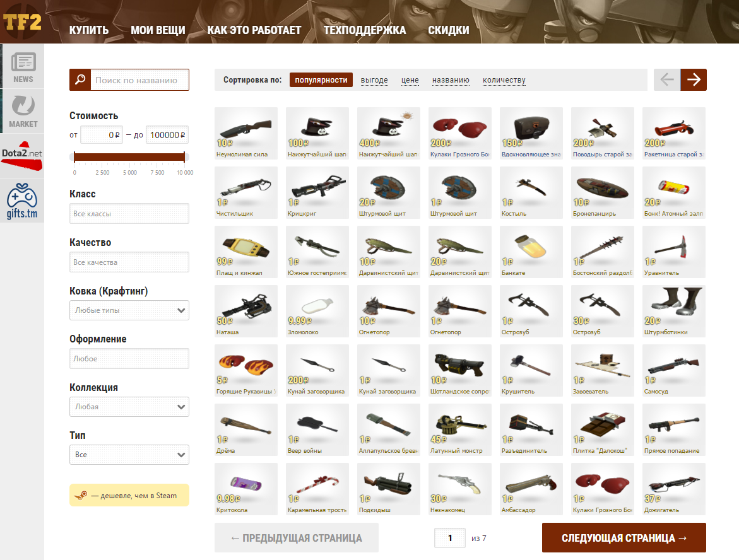Image resolution: width=739 pixels, height=560 pixels.
Task: Click the search magnifier icon
Action: pyautogui.click(x=80, y=80)
